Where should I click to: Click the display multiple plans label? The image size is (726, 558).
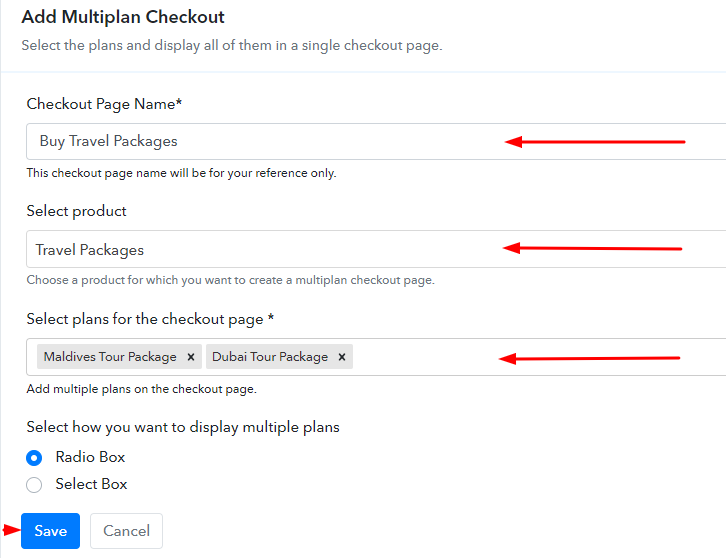183,427
